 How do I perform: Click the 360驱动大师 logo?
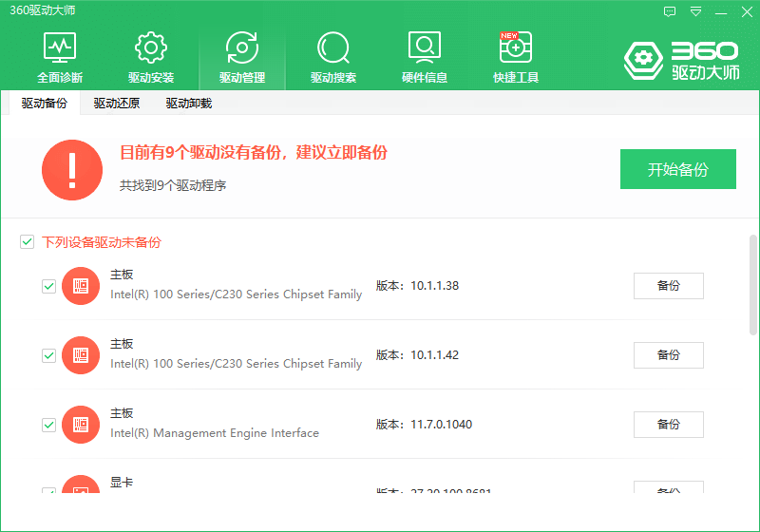point(681,61)
